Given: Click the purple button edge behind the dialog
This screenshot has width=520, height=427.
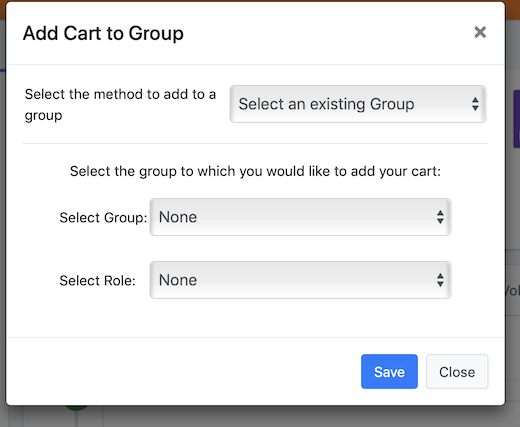Looking at the screenshot, I should 516,119.
